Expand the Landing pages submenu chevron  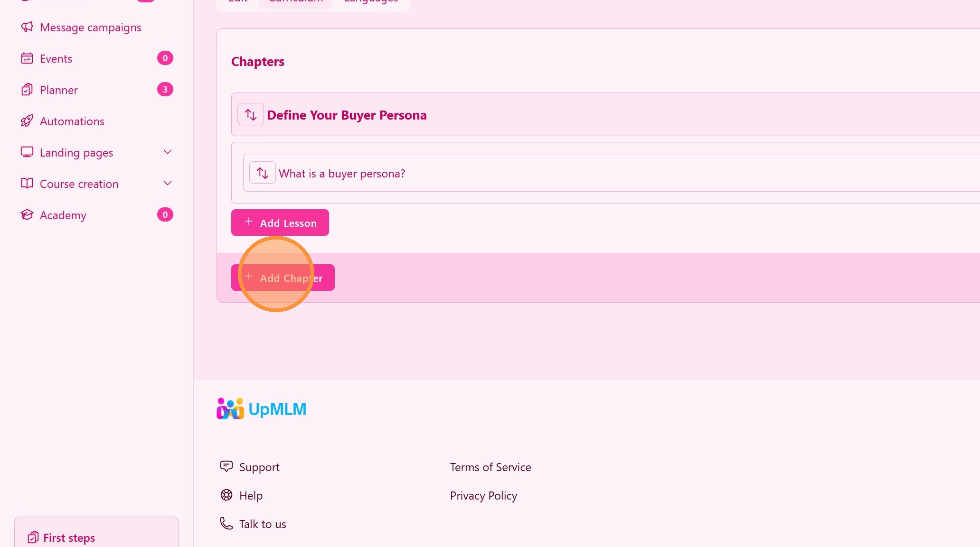[x=168, y=152]
